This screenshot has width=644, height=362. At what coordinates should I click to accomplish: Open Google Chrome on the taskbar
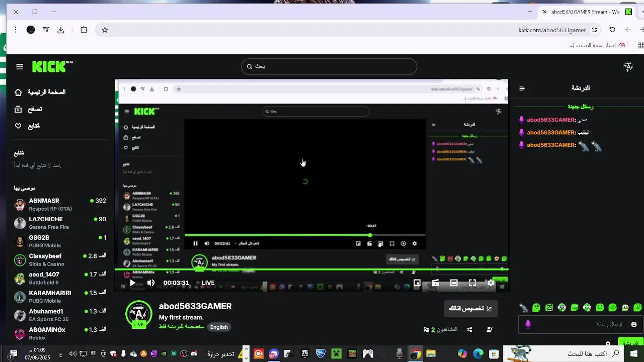[415, 354]
